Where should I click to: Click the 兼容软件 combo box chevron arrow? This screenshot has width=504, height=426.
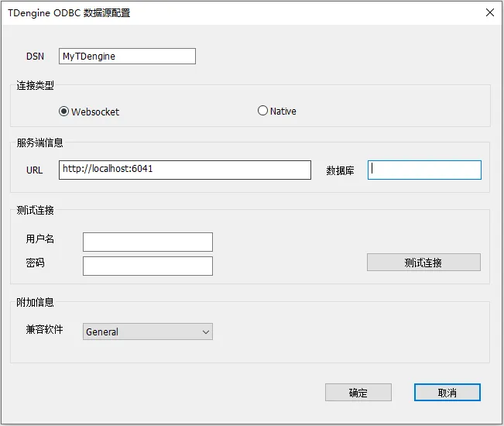click(x=206, y=332)
